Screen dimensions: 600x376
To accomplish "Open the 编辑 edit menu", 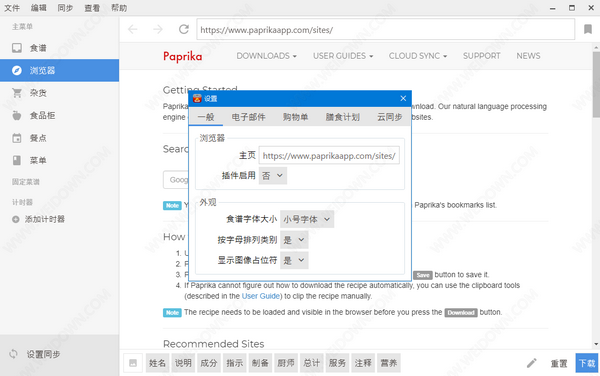I will click(x=39, y=8).
